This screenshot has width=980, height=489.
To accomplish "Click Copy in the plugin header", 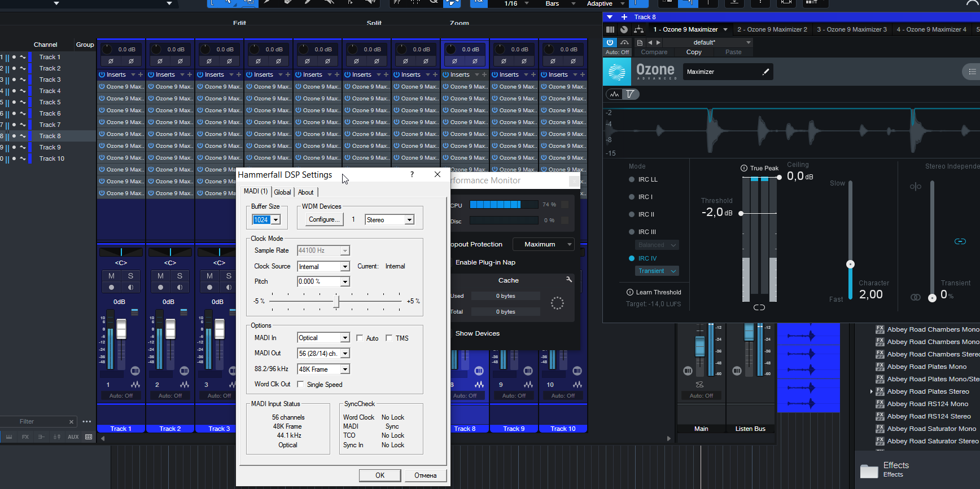I will 694,52.
